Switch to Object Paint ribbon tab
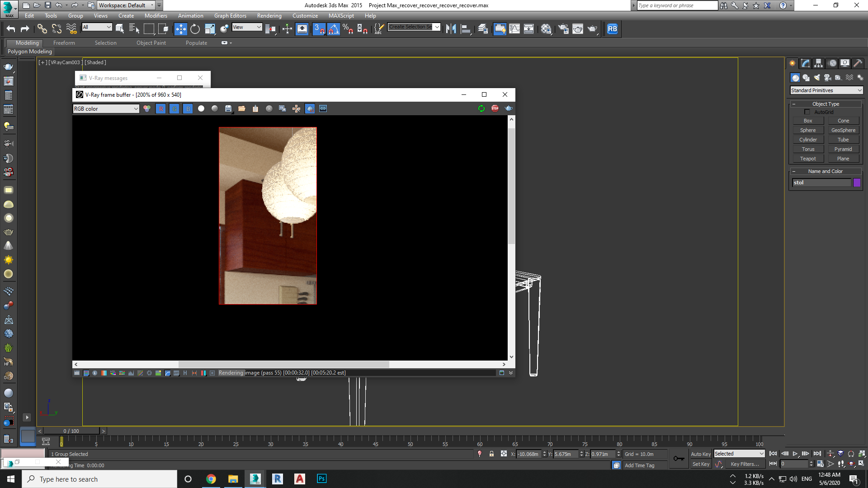This screenshot has height=488, width=868. (151, 43)
